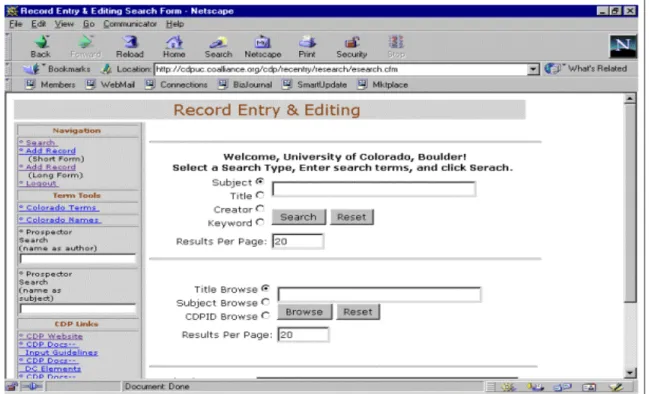Open Security info toolbar icon

(x=351, y=46)
